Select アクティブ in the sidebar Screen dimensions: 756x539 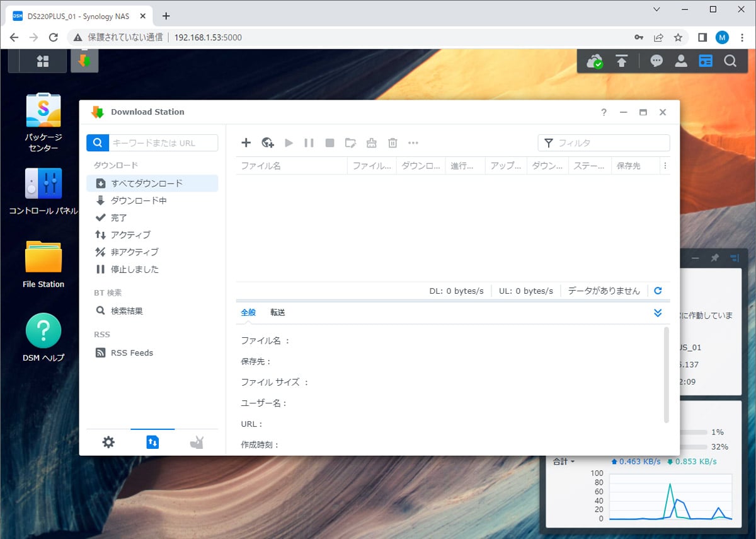pos(152,235)
